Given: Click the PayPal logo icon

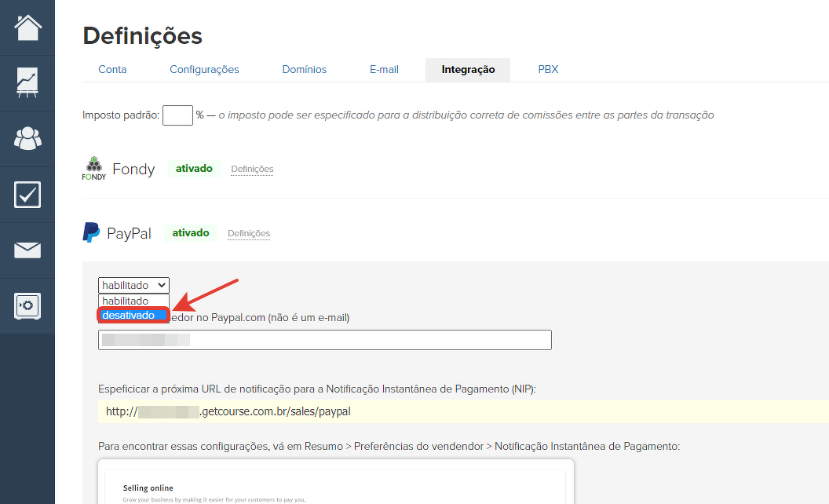Looking at the screenshot, I should pos(92,233).
